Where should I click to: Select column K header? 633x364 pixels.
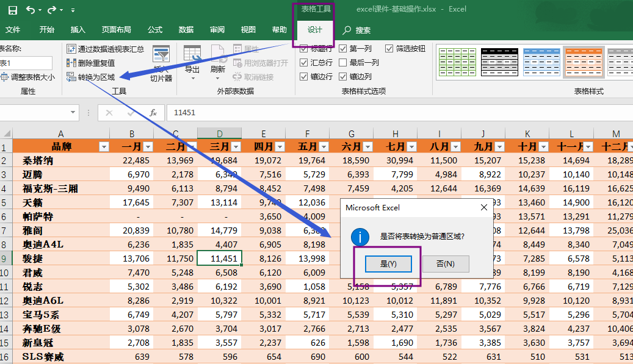[527, 134]
